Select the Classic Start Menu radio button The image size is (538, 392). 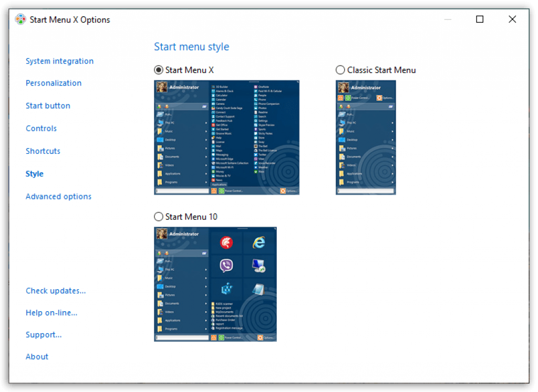tap(340, 70)
